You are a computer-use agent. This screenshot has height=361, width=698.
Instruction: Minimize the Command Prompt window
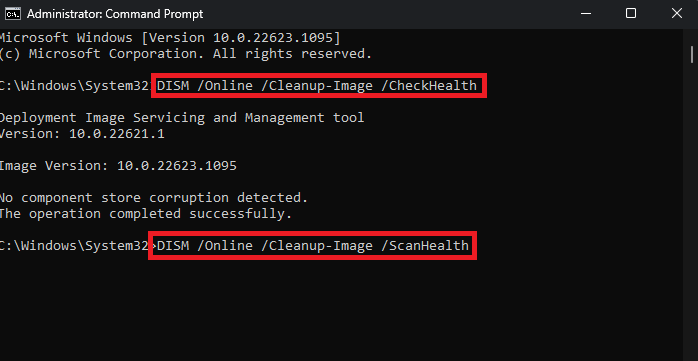584,14
